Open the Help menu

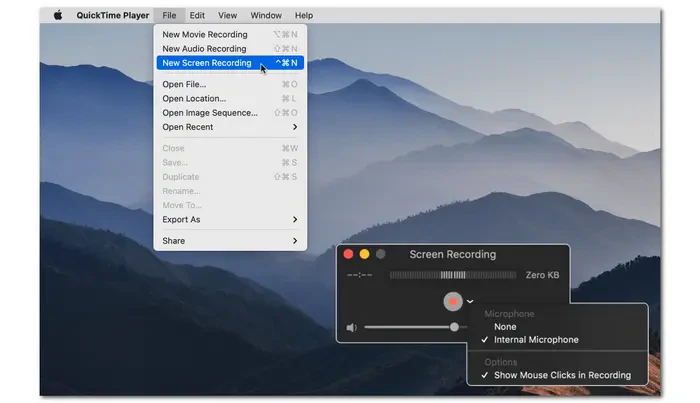[304, 15]
